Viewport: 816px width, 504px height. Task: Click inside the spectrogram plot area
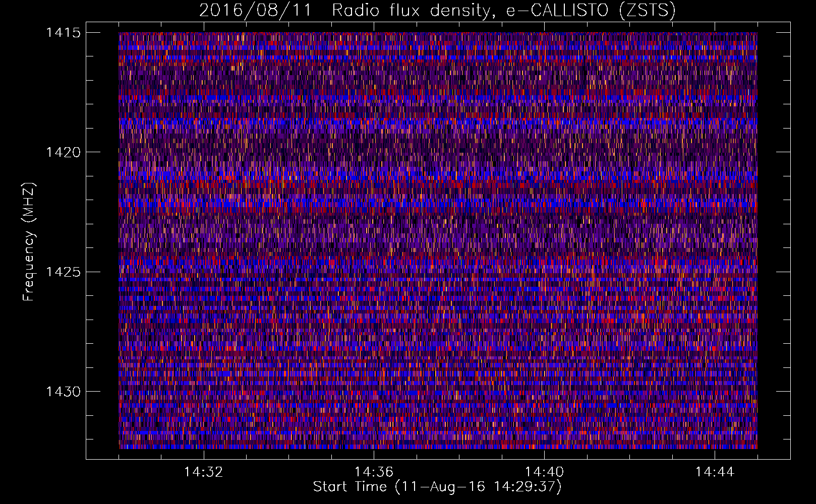pyautogui.click(x=438, y=240)
